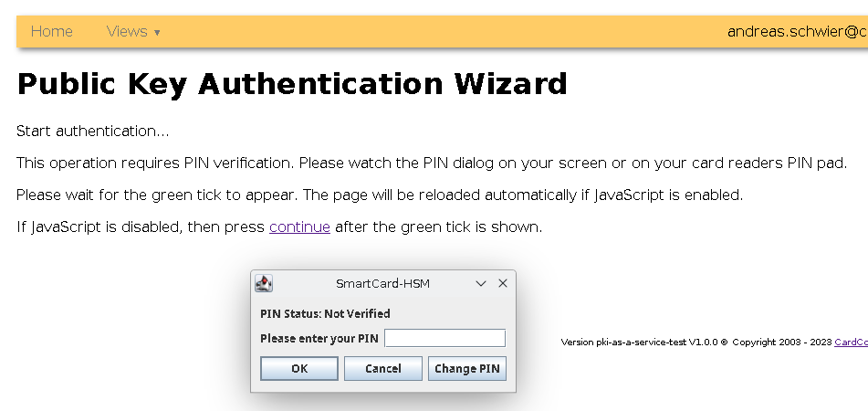868x411 pixels.
Task: Minimize the SmartCard-HSM dialog using the chevron
Action: [x=482, y=284]
